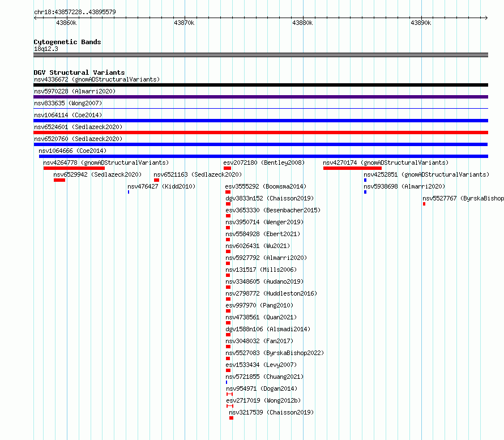This screenshot has width=504, height=440.
Task: Click the red bar under nsv4264778
Action: [74, 168]
